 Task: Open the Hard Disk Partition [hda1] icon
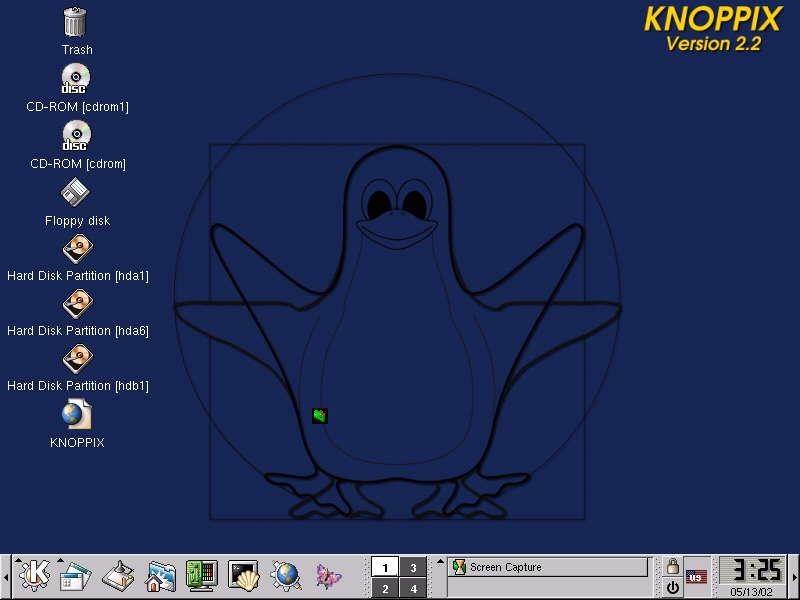tap(78, 248)
